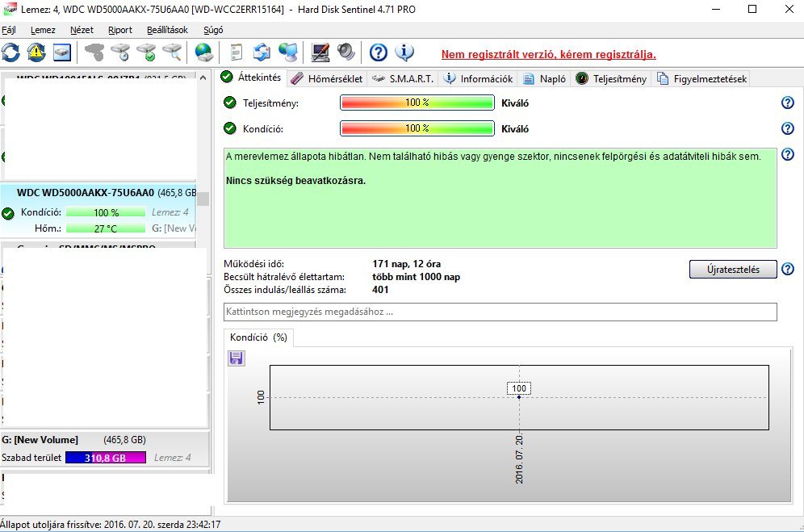804x532 pixels.
Task: Click the 'Nincs szükség beavatkozásra.' text
Action: (296, 181)
